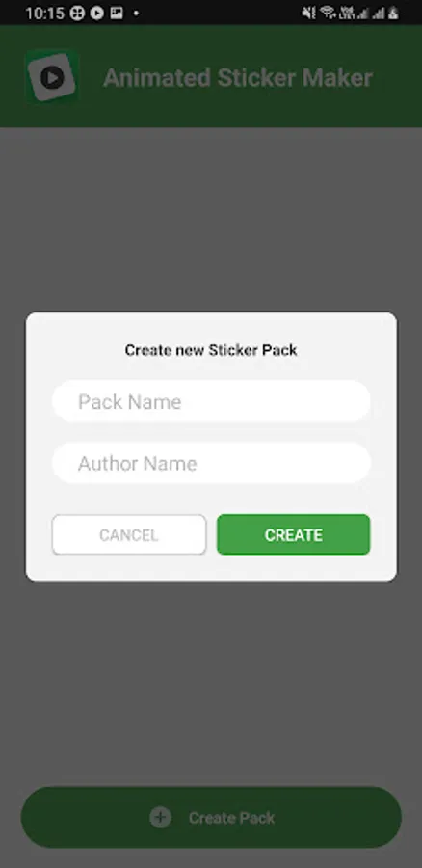This screenshot has width=422, height=868.
Task: Tap the grid notification icon in status bar
Action: (x=77, y=13)
